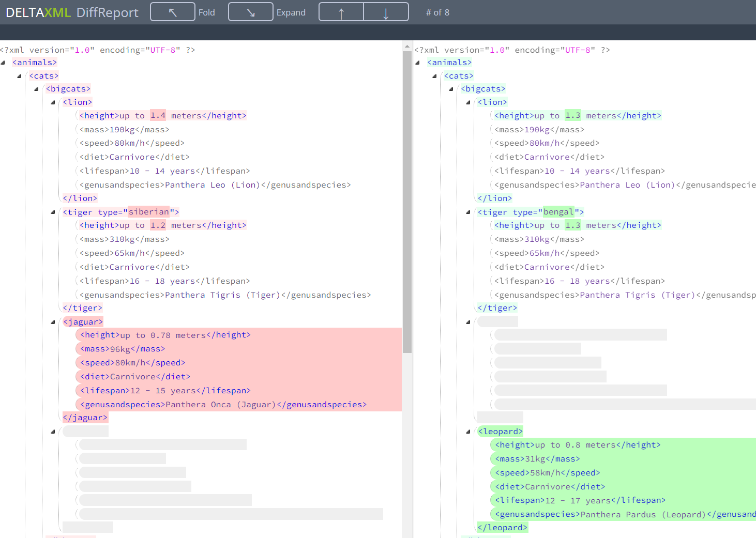
Task: Select the changed value 1.4 in lion height
Action: 158,115
